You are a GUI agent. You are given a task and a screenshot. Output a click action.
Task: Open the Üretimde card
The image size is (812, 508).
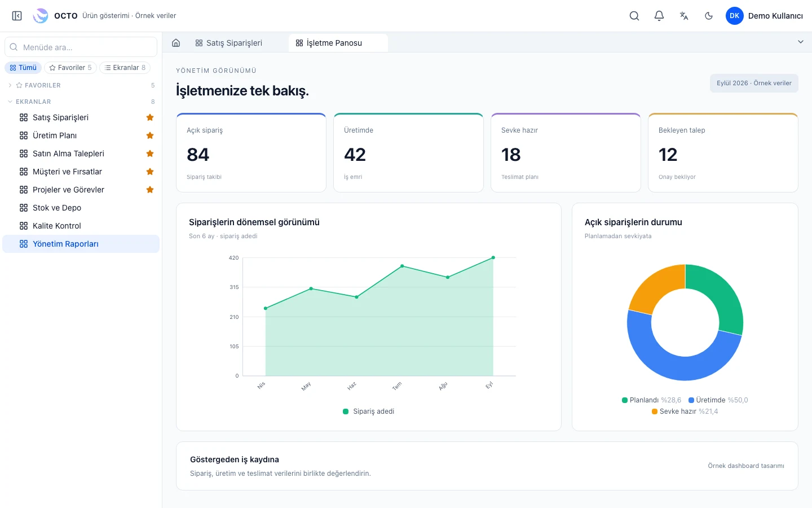409,153
